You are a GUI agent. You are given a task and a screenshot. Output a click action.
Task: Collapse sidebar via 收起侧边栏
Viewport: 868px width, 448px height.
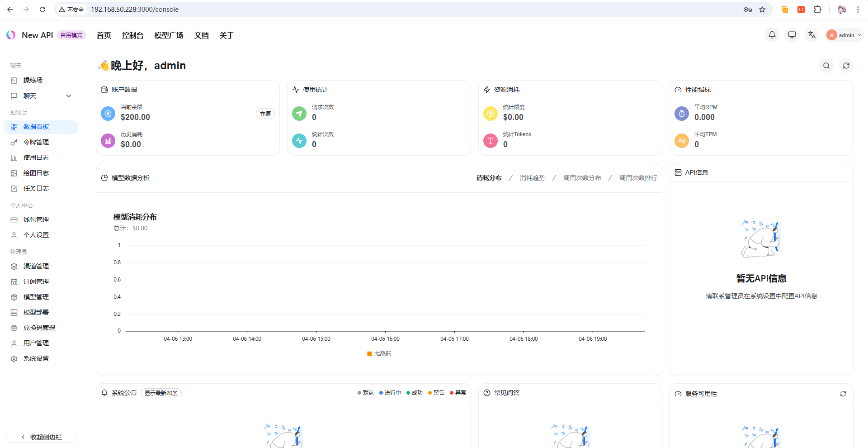(41, 437)
